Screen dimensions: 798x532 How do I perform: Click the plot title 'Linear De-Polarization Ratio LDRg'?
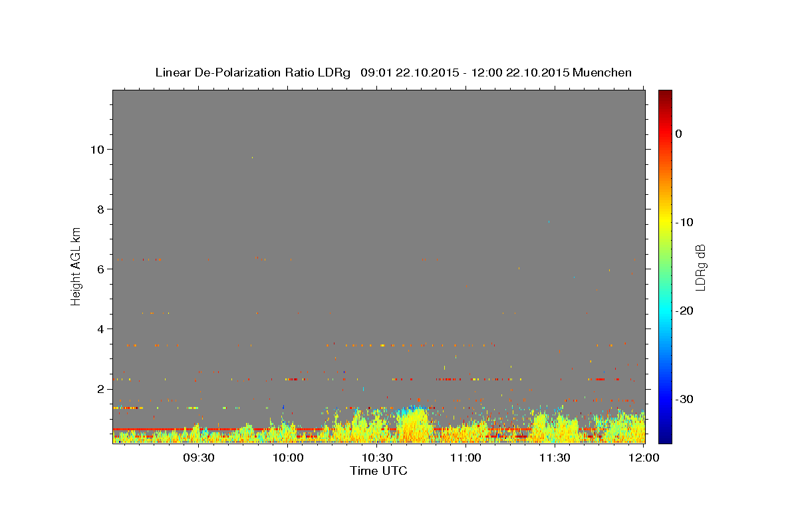tap(253, 72)
